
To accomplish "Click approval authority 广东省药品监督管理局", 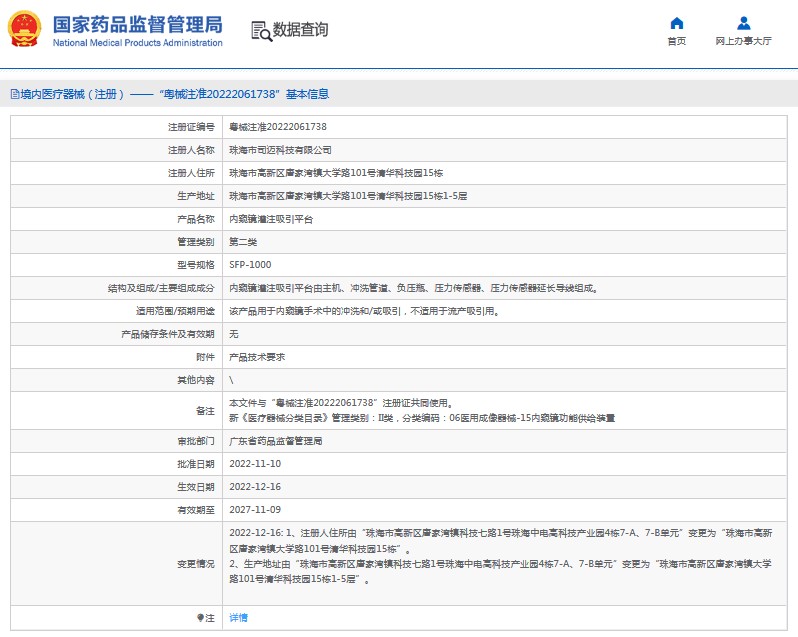I will pyautogui.click(x=276, y=441).
